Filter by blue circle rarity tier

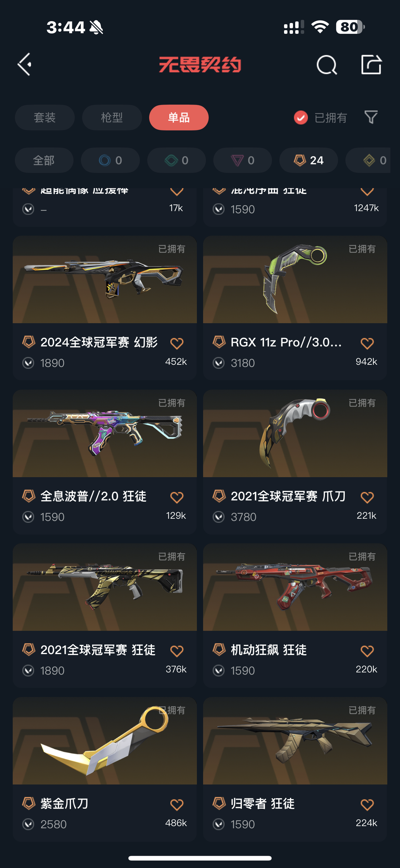110,160
